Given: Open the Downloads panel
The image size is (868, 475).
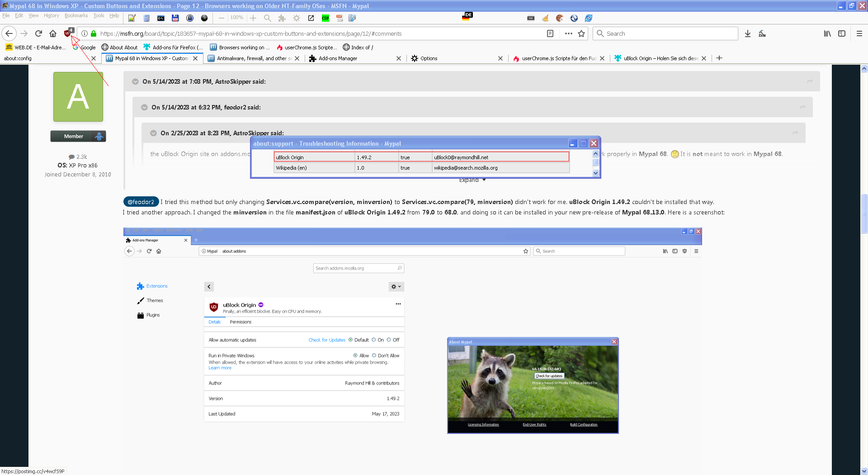Looking at the screenshot, I should (748, 33).
